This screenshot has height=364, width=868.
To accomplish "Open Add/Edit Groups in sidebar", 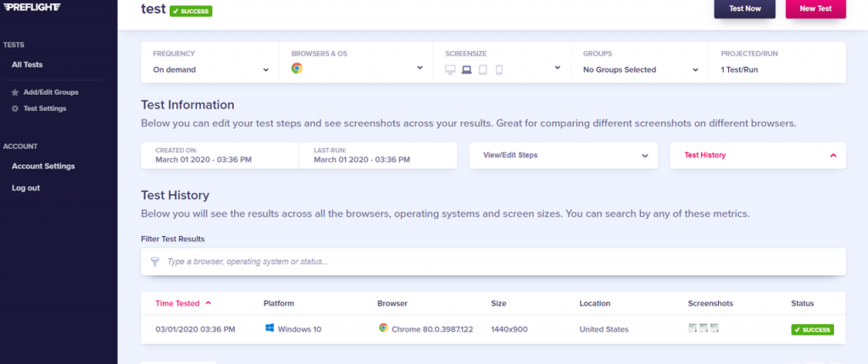I will tap(51, 92).
